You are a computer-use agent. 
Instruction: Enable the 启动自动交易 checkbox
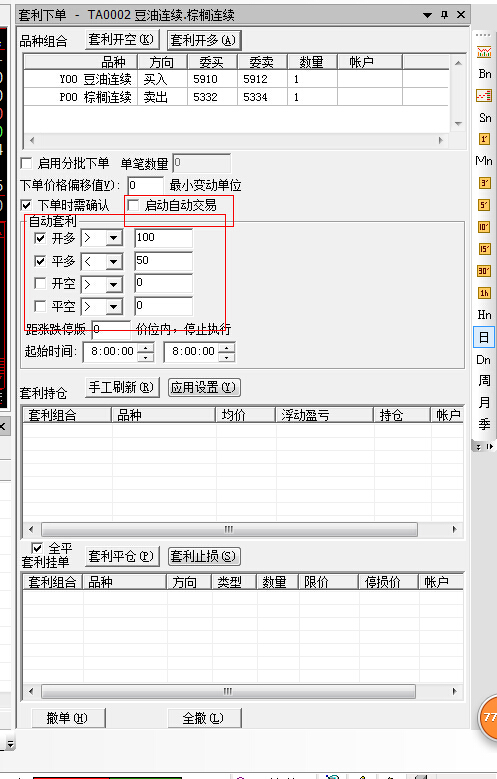click(x=133, y=205)
